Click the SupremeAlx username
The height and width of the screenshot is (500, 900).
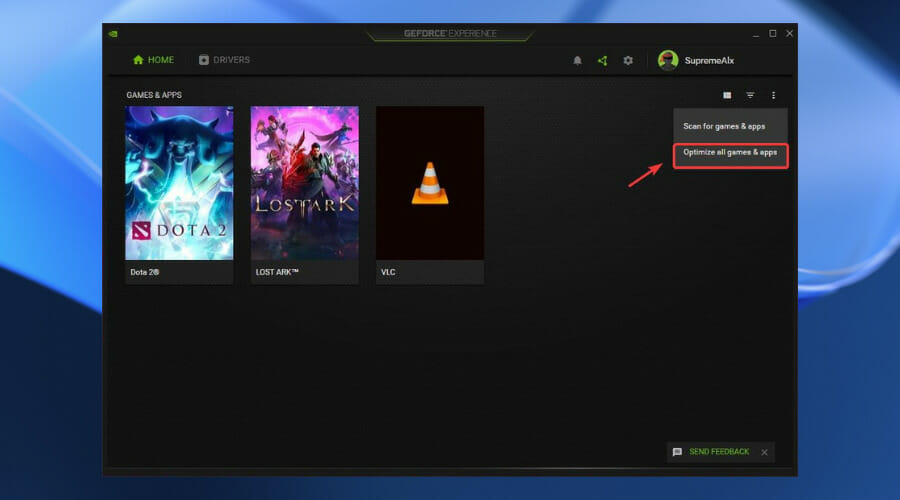point(709,60)
